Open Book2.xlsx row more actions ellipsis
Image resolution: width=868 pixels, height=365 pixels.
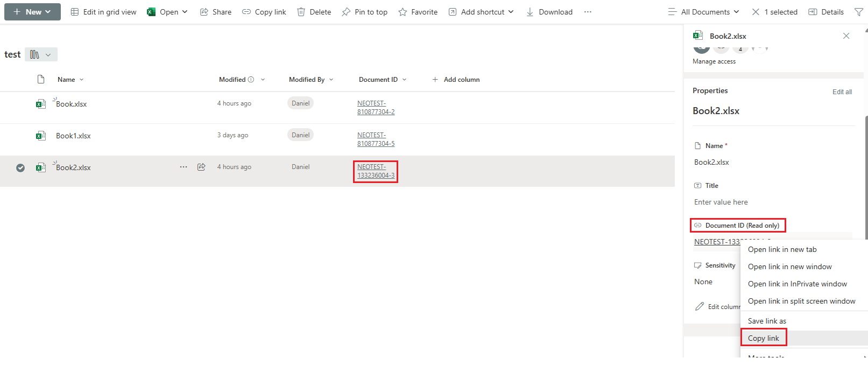pyautogui.click(x=184, y=167)
